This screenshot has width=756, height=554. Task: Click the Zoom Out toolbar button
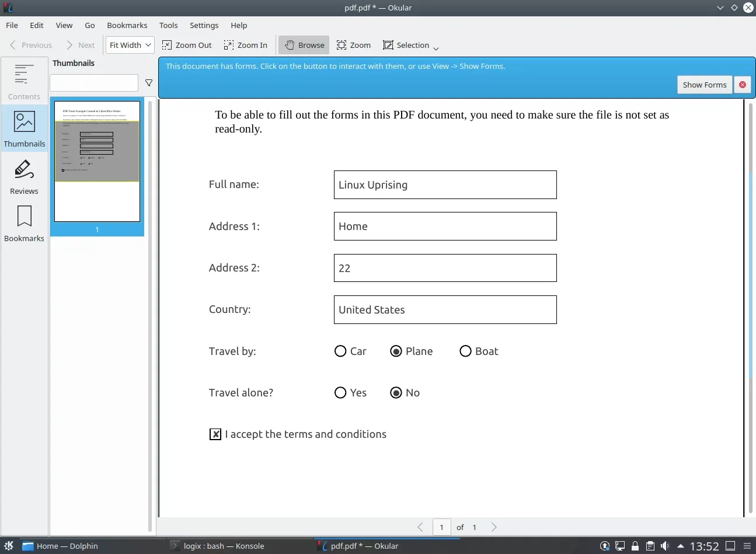pos(187,45)
